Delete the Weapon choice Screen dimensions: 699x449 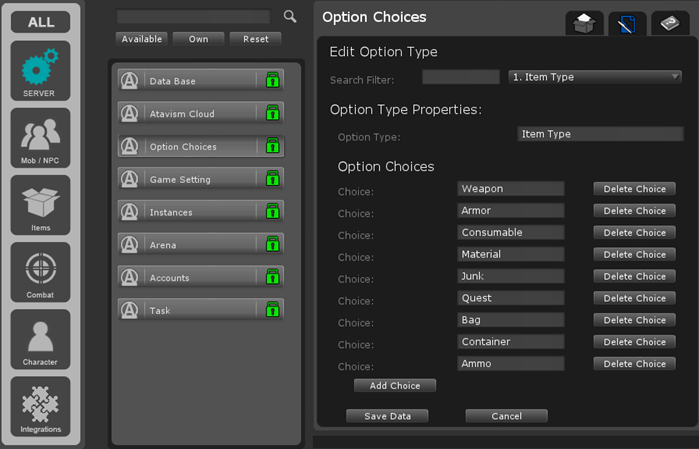click(634, 189)
